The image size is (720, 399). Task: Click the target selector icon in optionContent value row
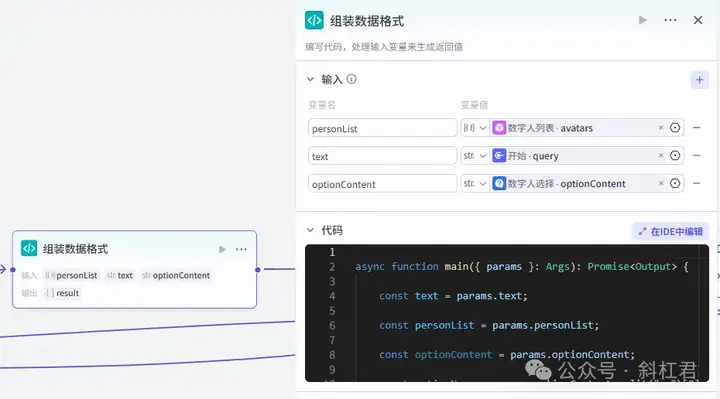coord(675,183)
